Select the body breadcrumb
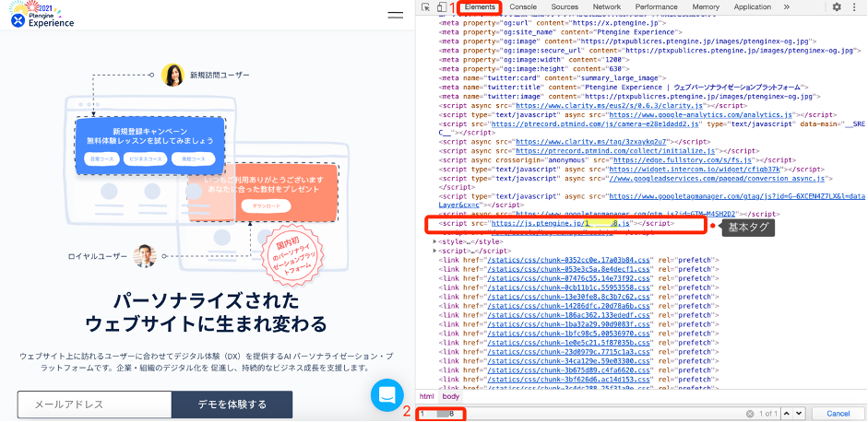The height and width of the screenshot is (422, 868). (451, 396)
